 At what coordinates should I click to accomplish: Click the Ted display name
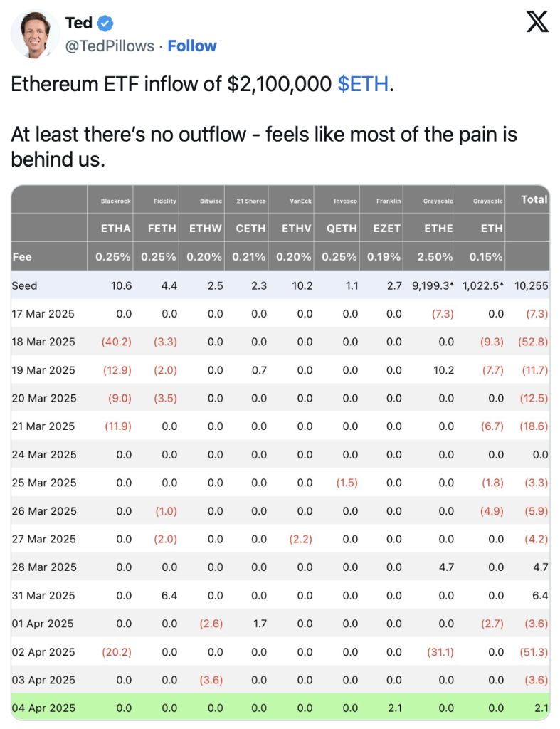coord(79,23)
